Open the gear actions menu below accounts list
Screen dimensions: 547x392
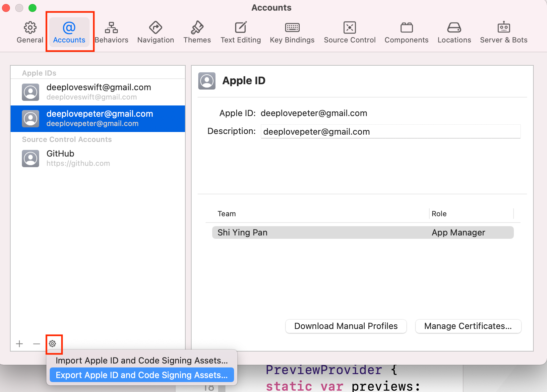[x=52, y=344]
